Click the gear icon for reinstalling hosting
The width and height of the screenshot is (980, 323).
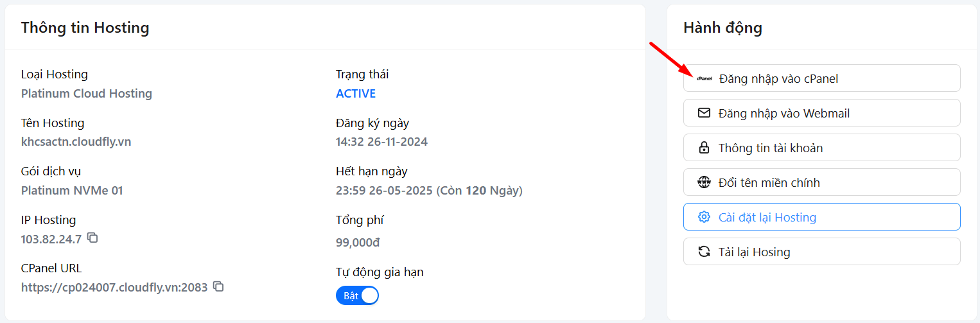pyautogui.click(x=704, y=217)
